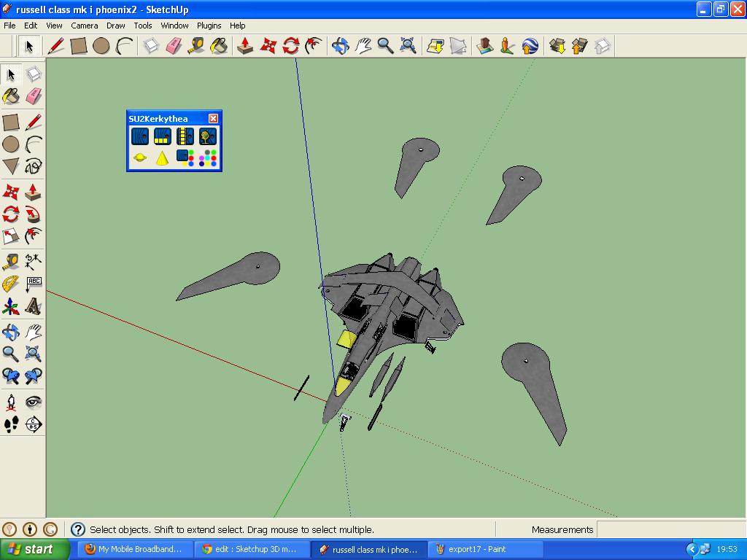
Task: Click the status bar person credit icon
Action: point(29,529)
